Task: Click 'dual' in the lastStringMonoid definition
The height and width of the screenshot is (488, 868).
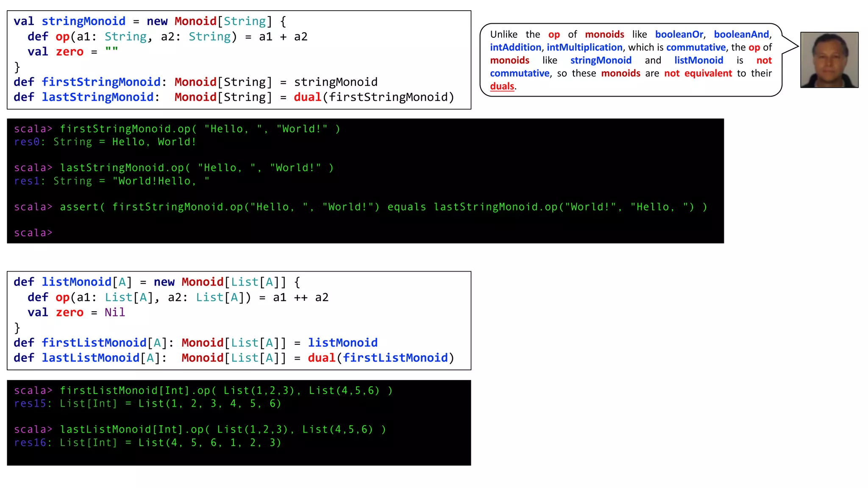Action: (308, 97)
